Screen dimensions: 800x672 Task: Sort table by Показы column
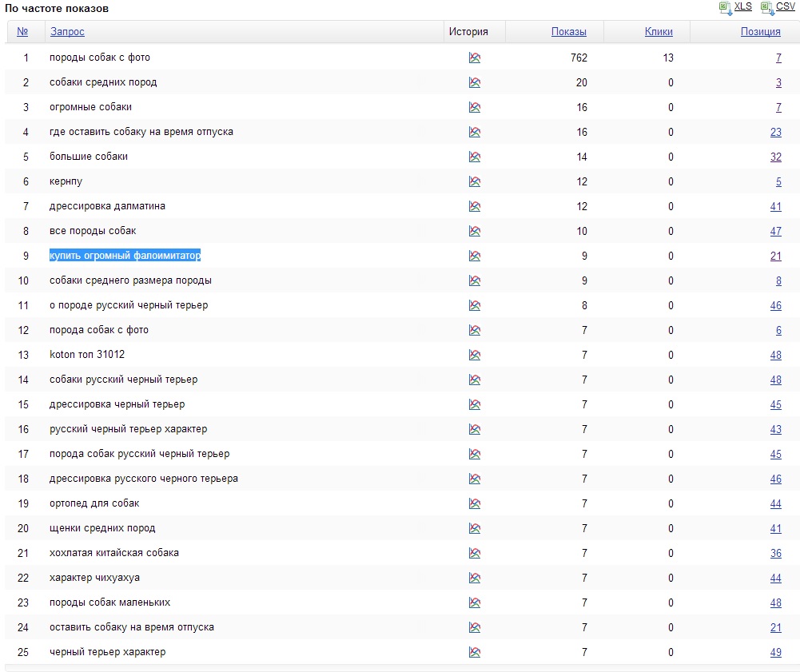[569, 32]
